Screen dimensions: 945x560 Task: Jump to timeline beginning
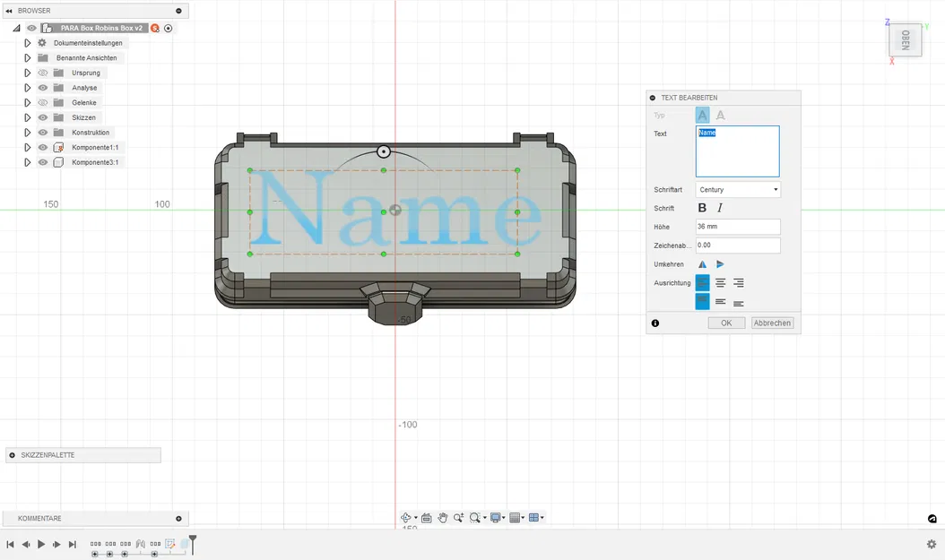[x=10, y=545]
